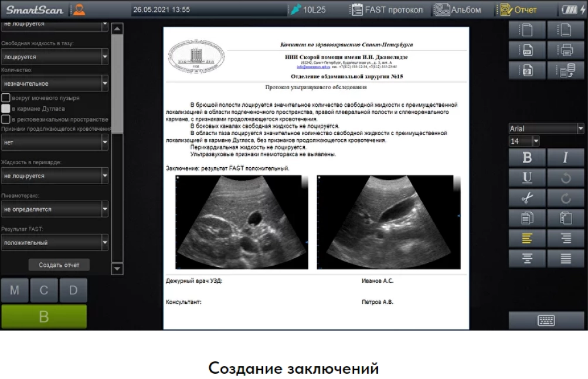
Task: Switch to the Альбом tab
Action: pos(457,9)
